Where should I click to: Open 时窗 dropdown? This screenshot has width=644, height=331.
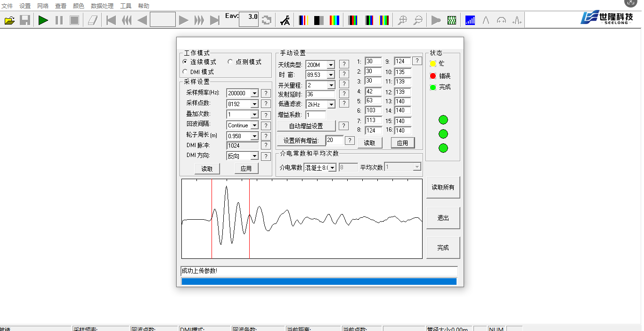331,75
